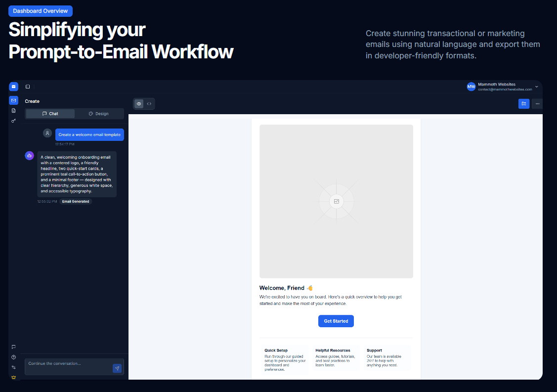This screenshot has height=392, width=557.
Task: Switch to the Design tab
Action: [x=99, y=114]
